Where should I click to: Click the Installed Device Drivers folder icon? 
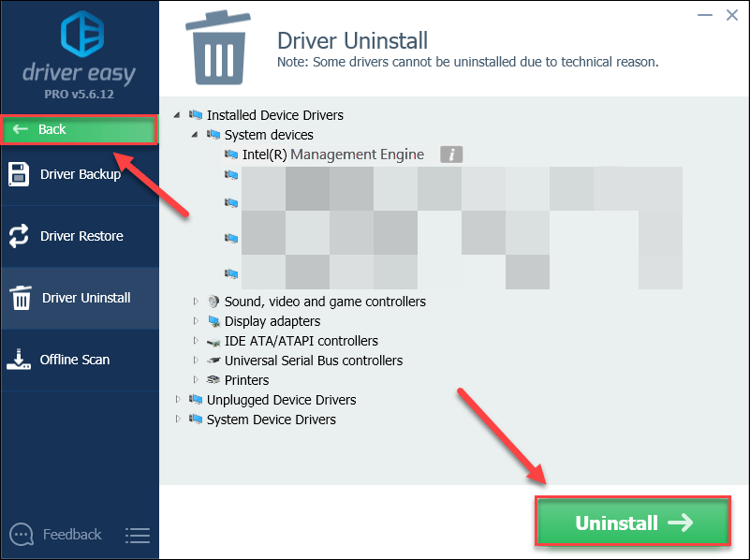[x=196, y=115]
